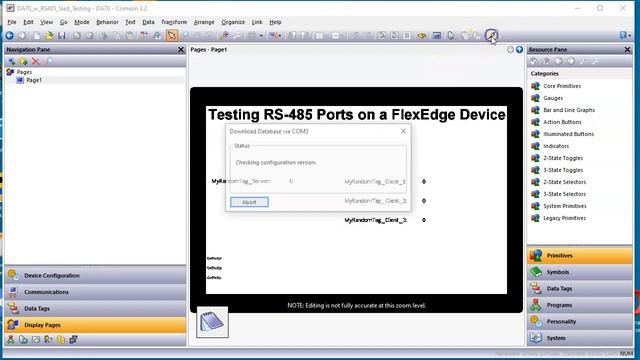Select Bar and Line Graphs category
640x360 pixels.
pos(569,110)
